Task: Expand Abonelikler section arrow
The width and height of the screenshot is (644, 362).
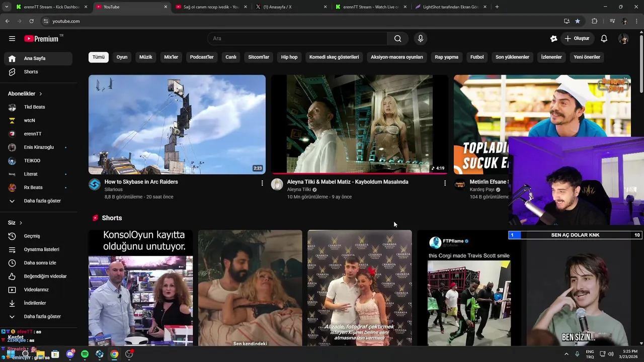Action: pyautogui.click(x=41, y=94)
